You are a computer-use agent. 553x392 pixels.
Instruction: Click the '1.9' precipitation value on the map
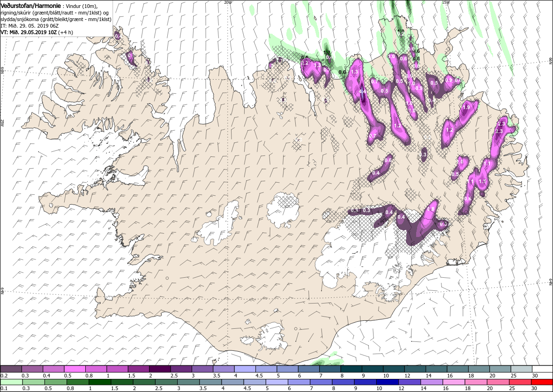coord(466,108)
